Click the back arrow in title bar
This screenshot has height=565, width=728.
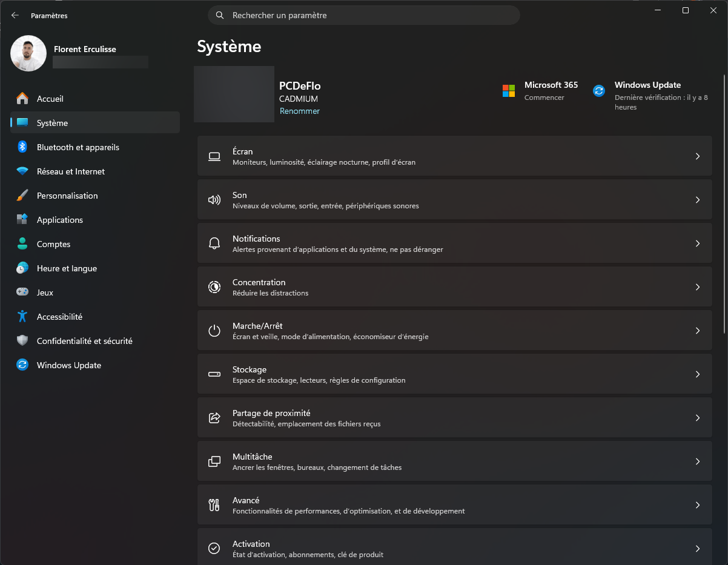(15, 15)
